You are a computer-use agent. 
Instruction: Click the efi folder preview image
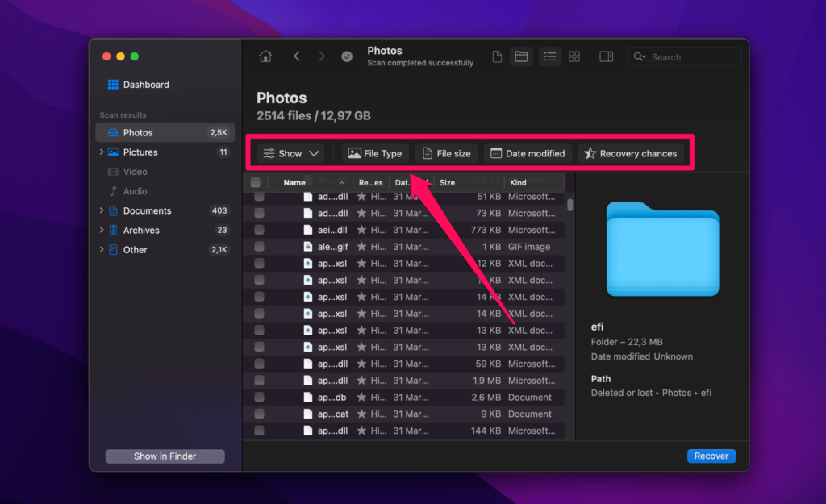(x=663, y=248)
